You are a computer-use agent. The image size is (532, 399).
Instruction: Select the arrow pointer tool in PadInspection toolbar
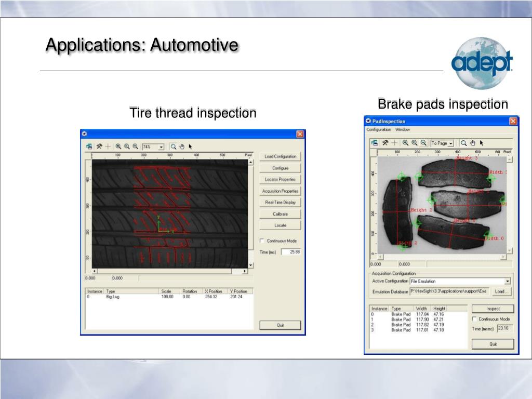pyautogui.click(x=482, y=143)
